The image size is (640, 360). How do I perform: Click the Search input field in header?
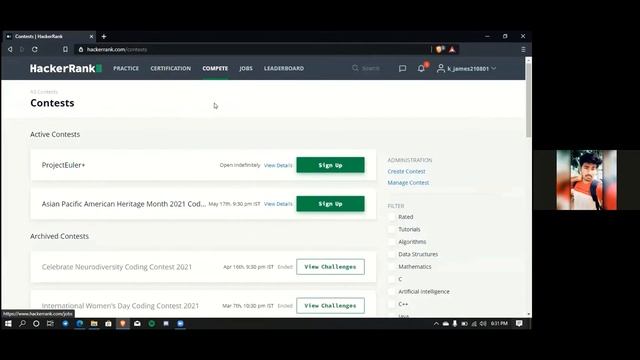click(x=371, y=69)
